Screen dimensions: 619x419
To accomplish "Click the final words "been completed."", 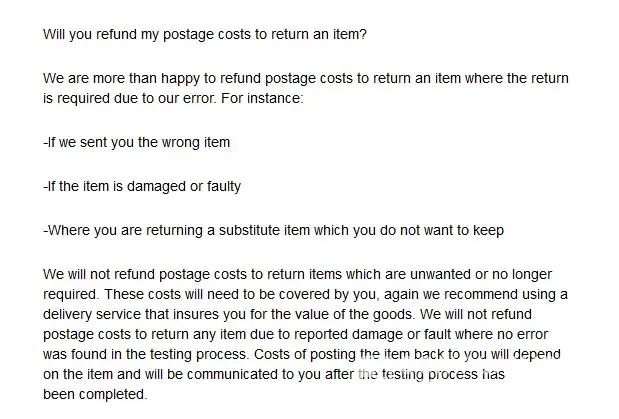I will point(95,393).
